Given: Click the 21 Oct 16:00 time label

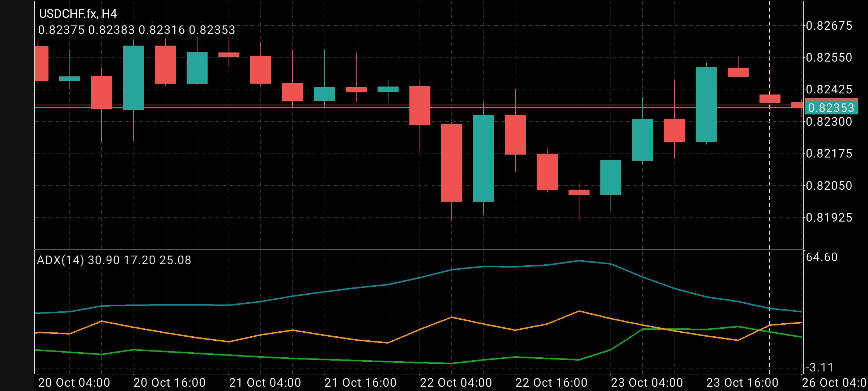Looking at the screenshot, I should (360, 383).
